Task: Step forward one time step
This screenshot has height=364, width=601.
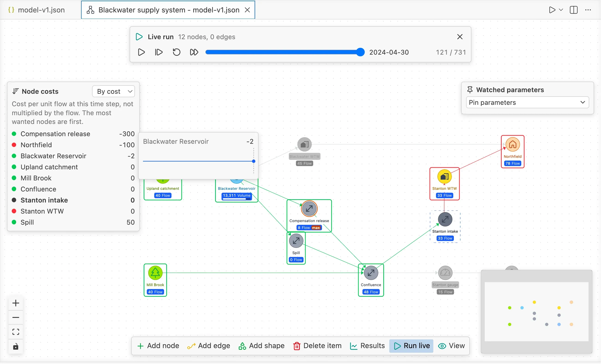Action: coord(159,52)
